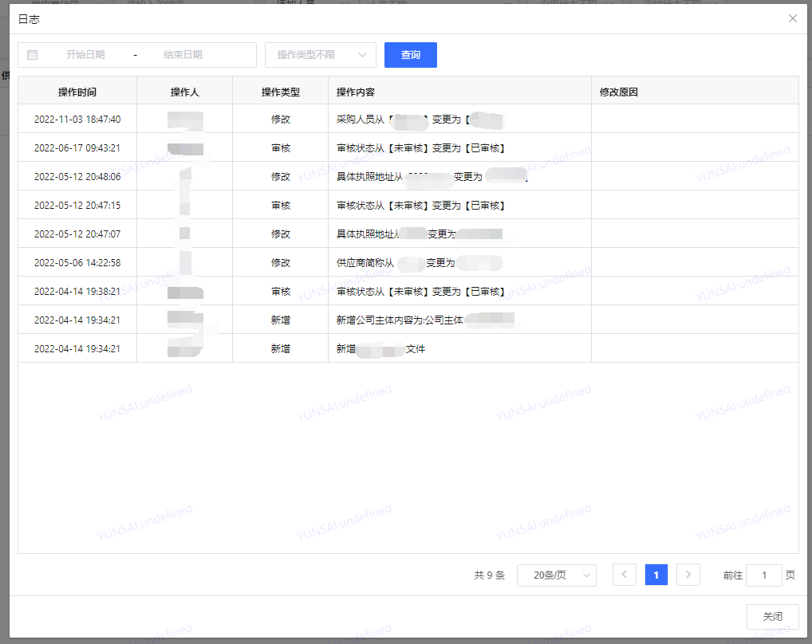Select the 2022-06-17 09:43:21 log row
The image size is (812, 644).
77,148
